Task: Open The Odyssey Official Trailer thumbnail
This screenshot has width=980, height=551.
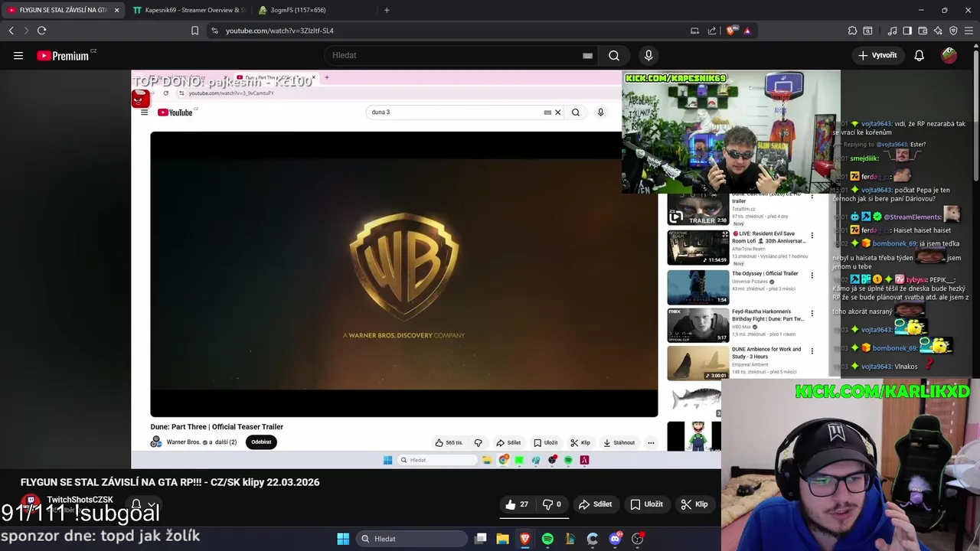Action: coord(697,287)
